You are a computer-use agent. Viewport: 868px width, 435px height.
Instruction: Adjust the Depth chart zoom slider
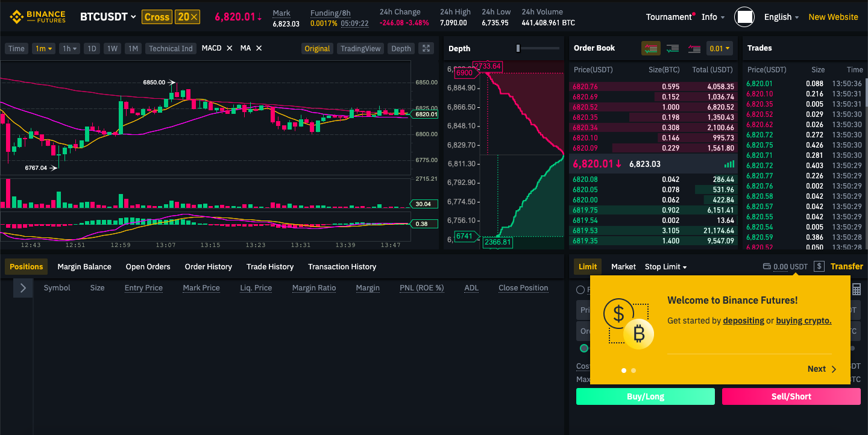(518, 48)
